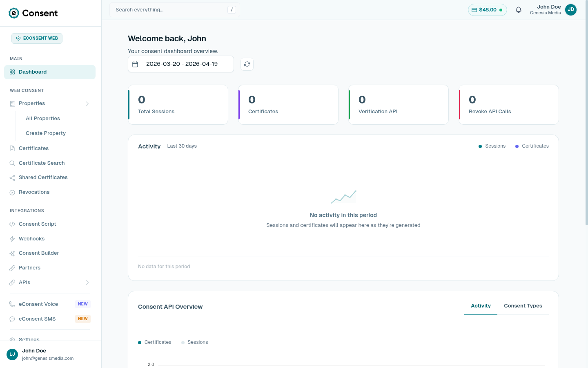Click the Revocations circle-x icon
The height and width of the screenshot is (368, 588).
tap(12, 193)
